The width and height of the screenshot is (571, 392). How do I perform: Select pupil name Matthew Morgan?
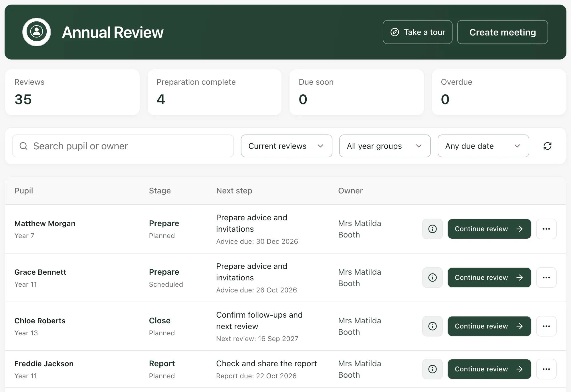(x=45, y=223)
